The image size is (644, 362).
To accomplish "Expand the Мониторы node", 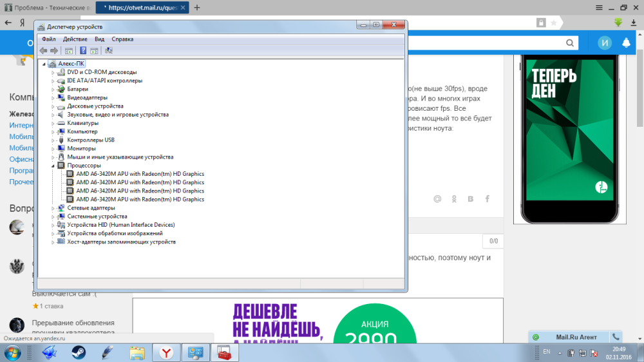I will coord(53,148).
